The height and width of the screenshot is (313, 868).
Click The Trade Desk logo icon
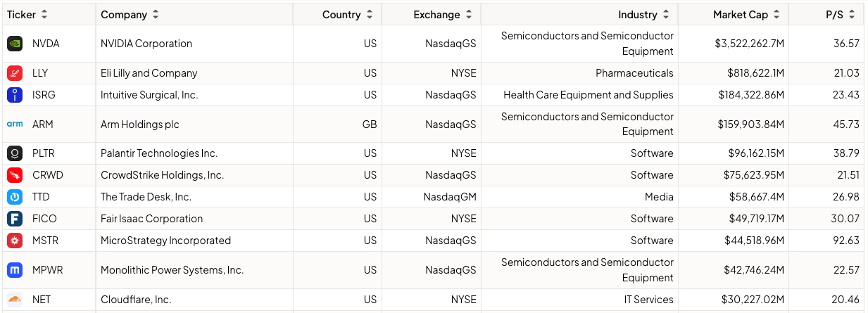pyautogui.click(x=15, y=197)
